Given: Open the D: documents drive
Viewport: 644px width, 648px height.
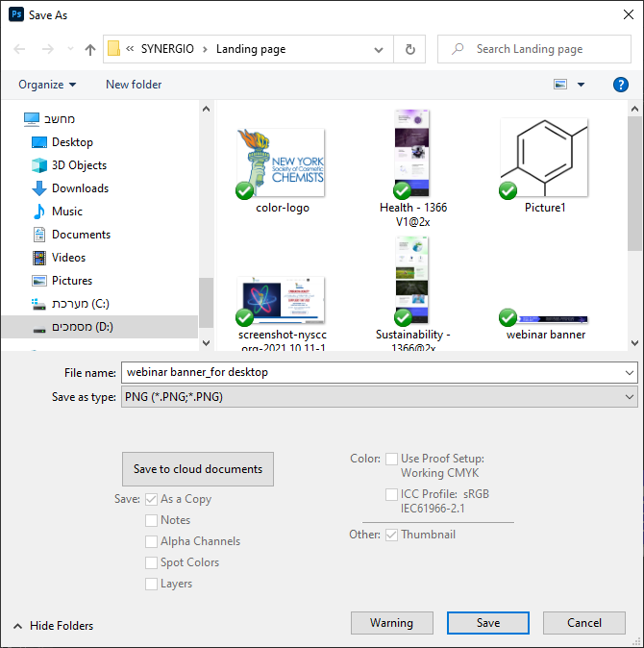Looking at the screenshot, I should (x=100, y=327).
